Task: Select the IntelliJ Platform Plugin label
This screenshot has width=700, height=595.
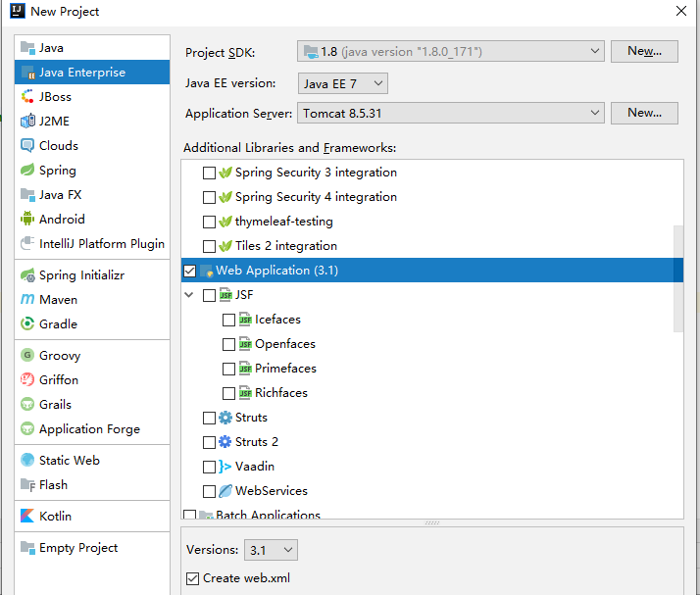Action: pyautogui.click(x=102, y=244)
